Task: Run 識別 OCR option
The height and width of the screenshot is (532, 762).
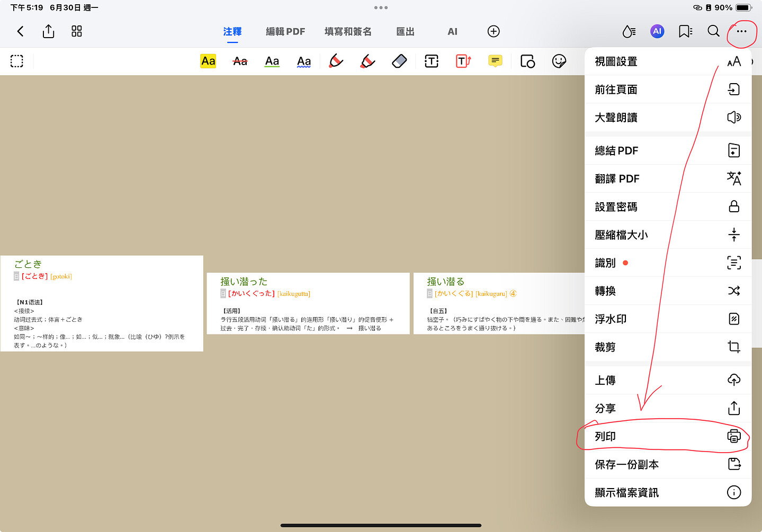Action: pos(668,263)
